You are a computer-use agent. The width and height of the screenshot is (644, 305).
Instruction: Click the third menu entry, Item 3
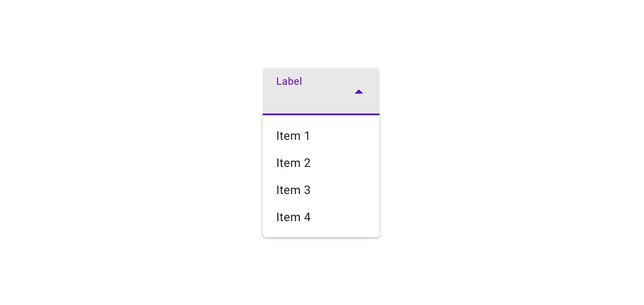(293, 190)
